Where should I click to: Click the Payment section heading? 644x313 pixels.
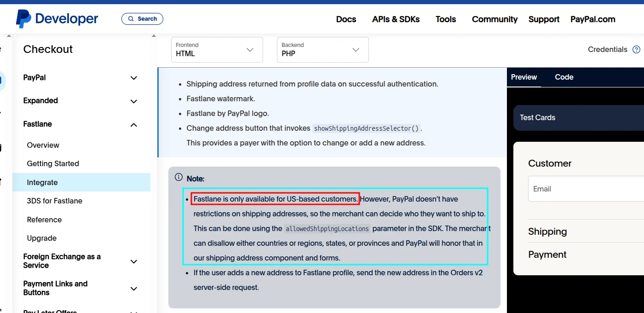tap(547, 255)
